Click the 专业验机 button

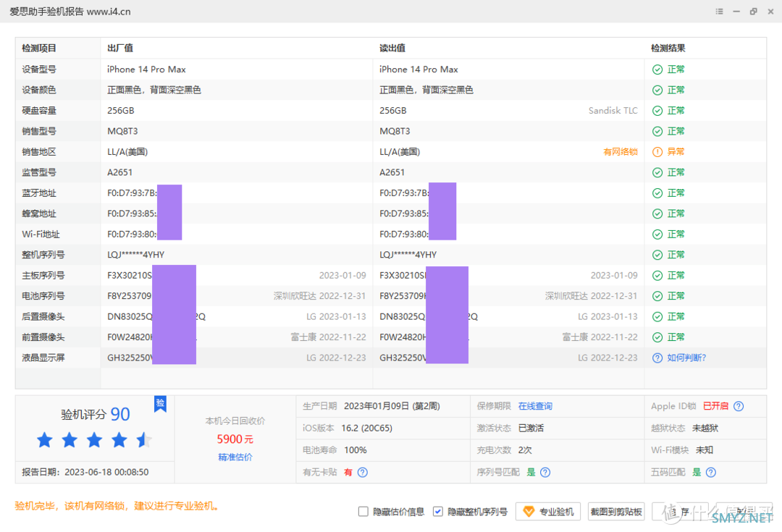tap(548, 512)
